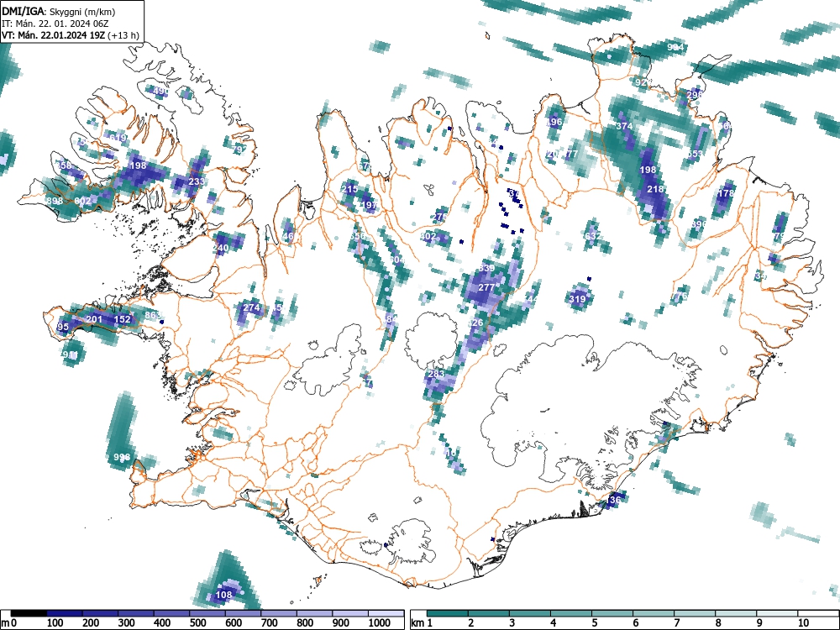Image resolution: width=840 pixels, height=630 pixels.
Task: Click the '178' visibility value in the east
Action: tap(726, 193)
